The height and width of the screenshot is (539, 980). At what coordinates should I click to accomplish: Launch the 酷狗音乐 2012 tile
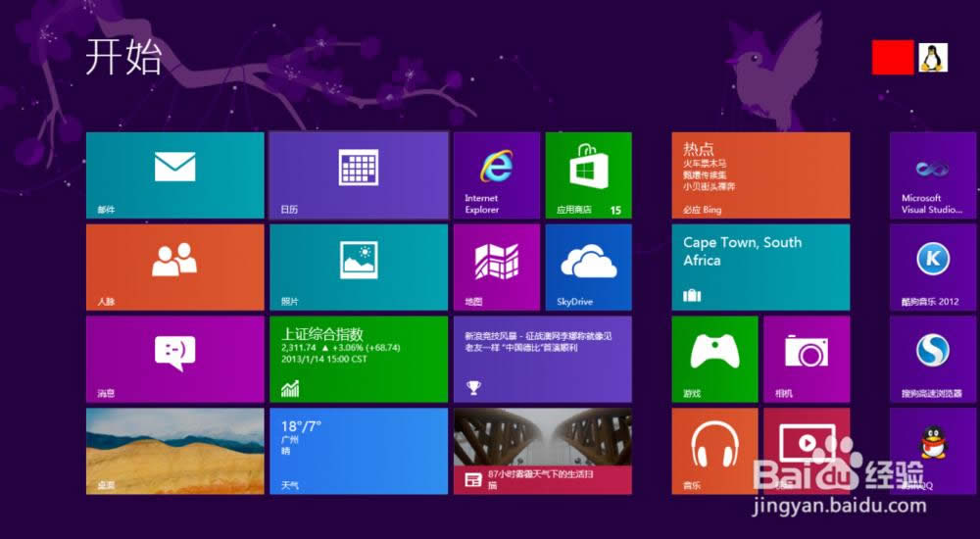(933, 267)
